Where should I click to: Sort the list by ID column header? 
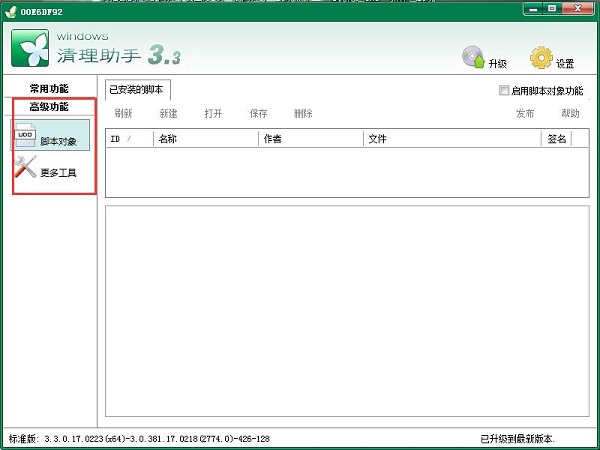(130, 139)
